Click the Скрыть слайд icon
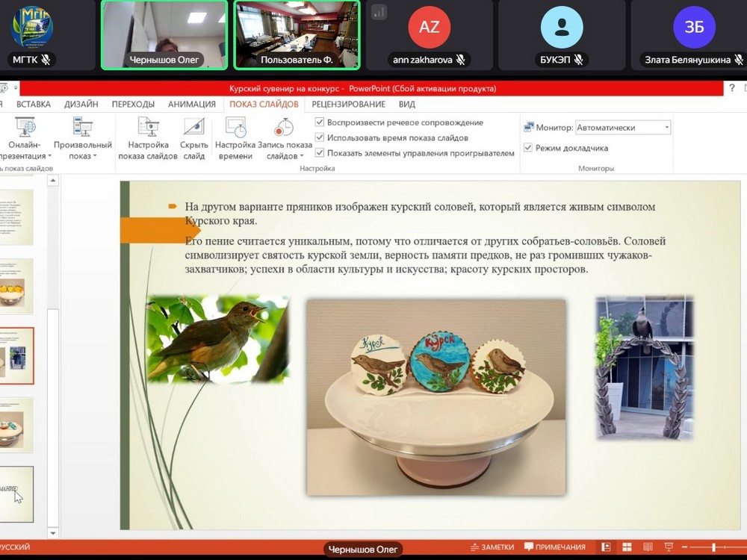 click(x=194, y=128)
